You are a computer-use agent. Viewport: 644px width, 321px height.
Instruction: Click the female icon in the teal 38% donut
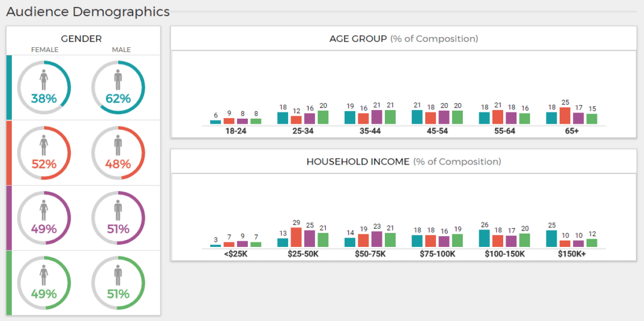point(43,80)
